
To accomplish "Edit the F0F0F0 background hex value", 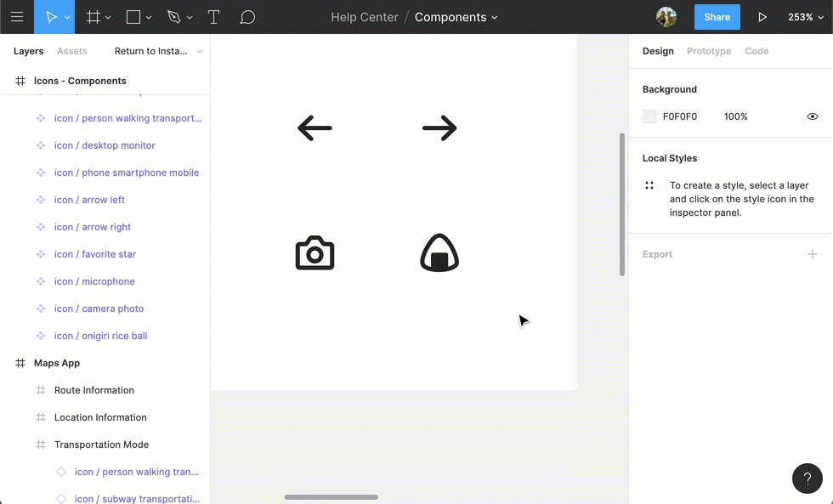I will 680,116.
